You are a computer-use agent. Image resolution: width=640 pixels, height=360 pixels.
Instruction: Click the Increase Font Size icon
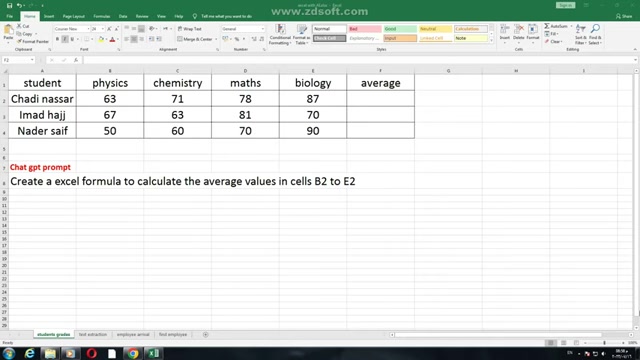point(109,29)
